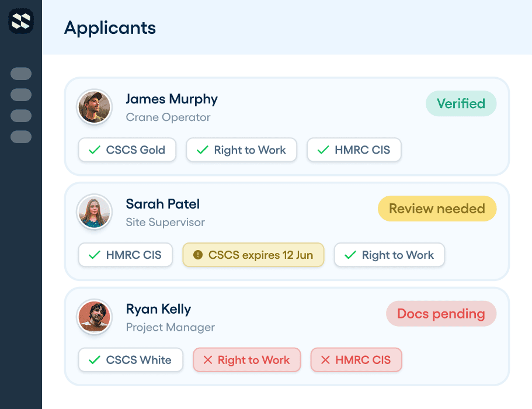This screenshot has height=409, width=532.
Task: Select James Murphy's CSCS Gold chip
Action: point(127,150)
